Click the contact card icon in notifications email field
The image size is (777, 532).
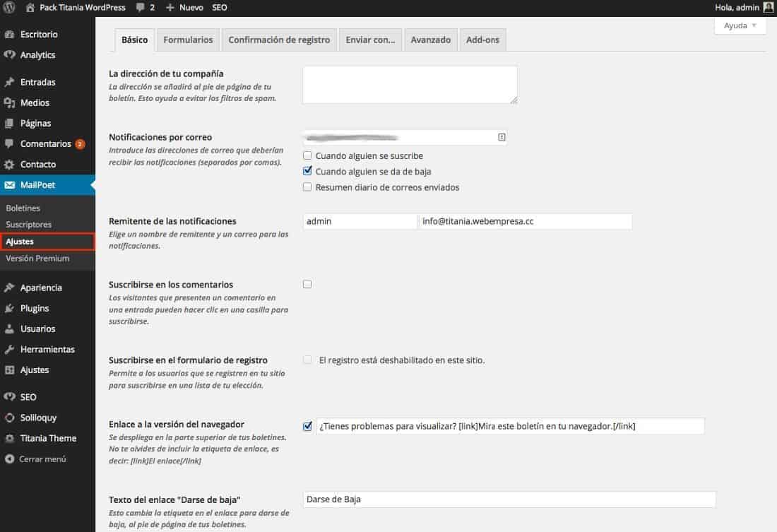(x=502, y=137)
